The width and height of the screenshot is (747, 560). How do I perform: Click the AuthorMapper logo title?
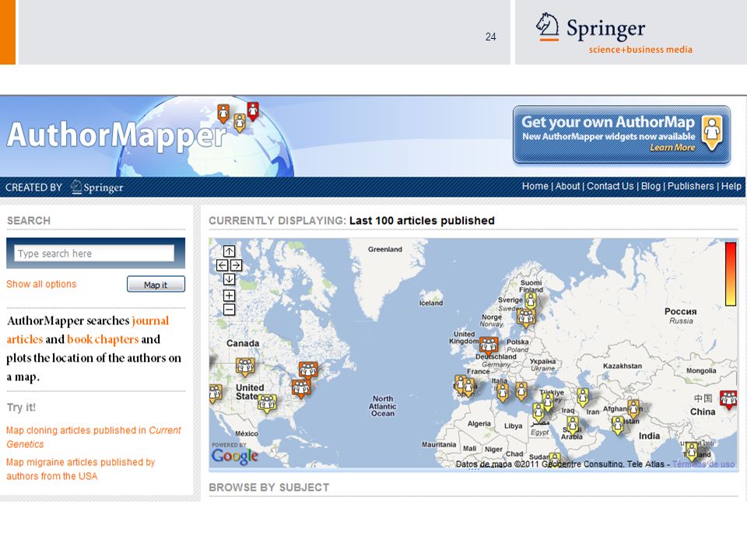(x=117, y=135)
